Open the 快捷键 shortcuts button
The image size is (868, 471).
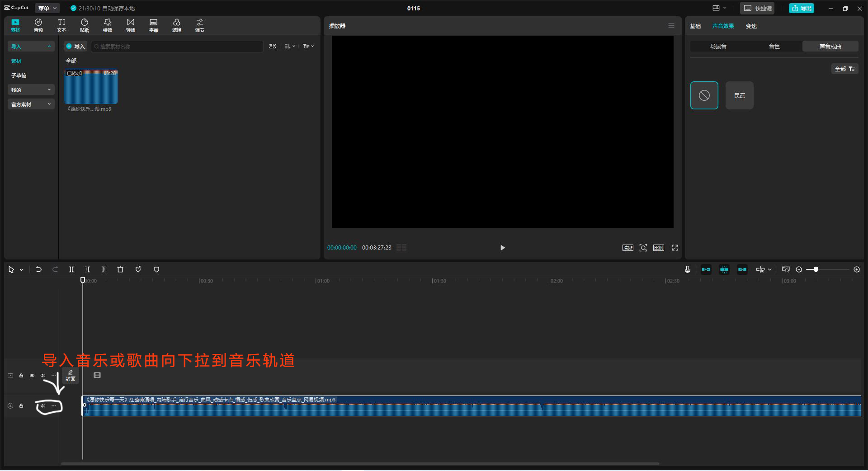coord(758,8)
